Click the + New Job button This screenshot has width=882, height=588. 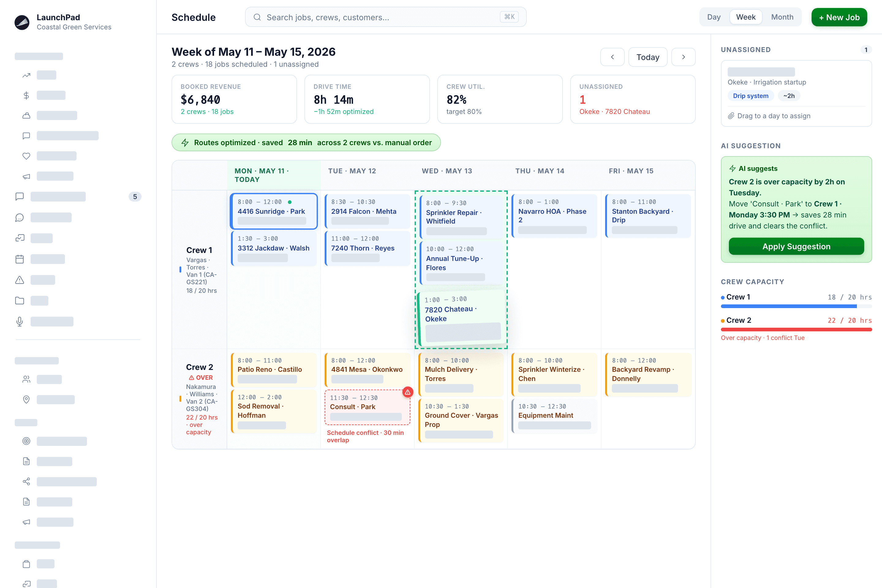pos(839,17)
